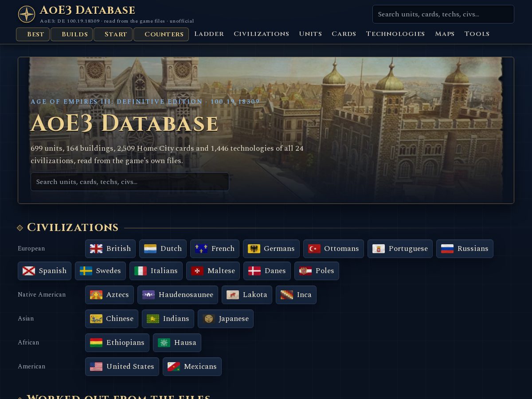Open the Maps nav item

(445, 34)
